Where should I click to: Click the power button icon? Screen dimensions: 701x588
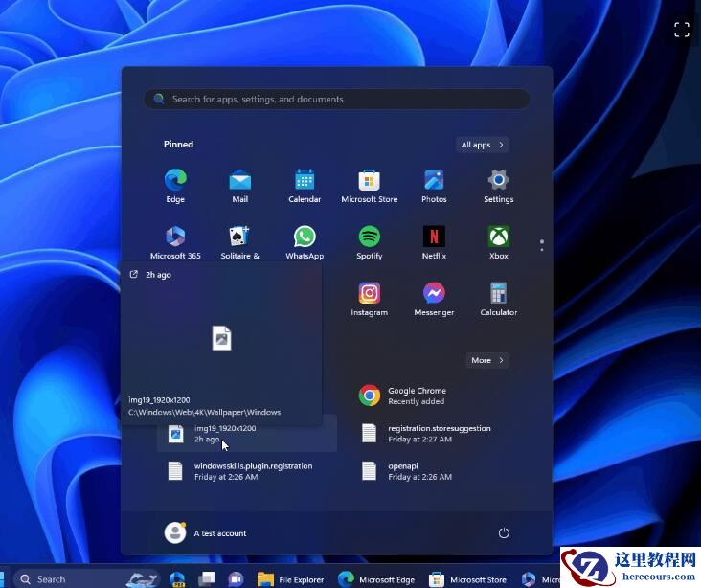click(504, 533)
